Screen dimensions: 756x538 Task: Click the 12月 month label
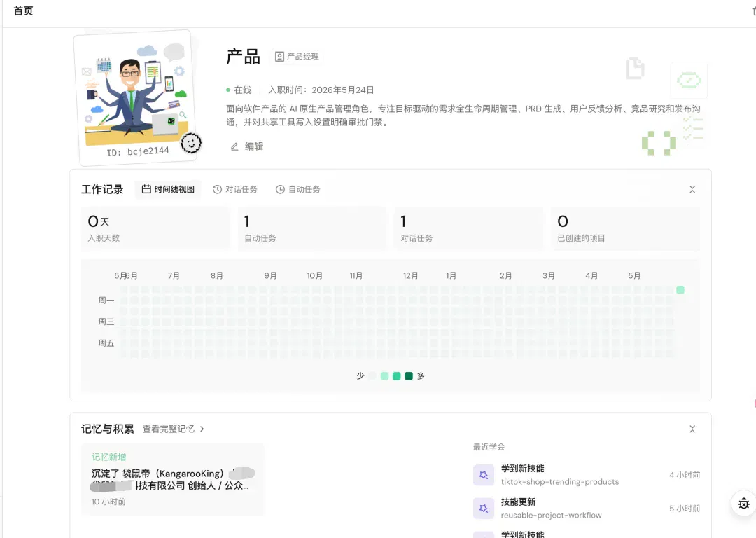410,275
